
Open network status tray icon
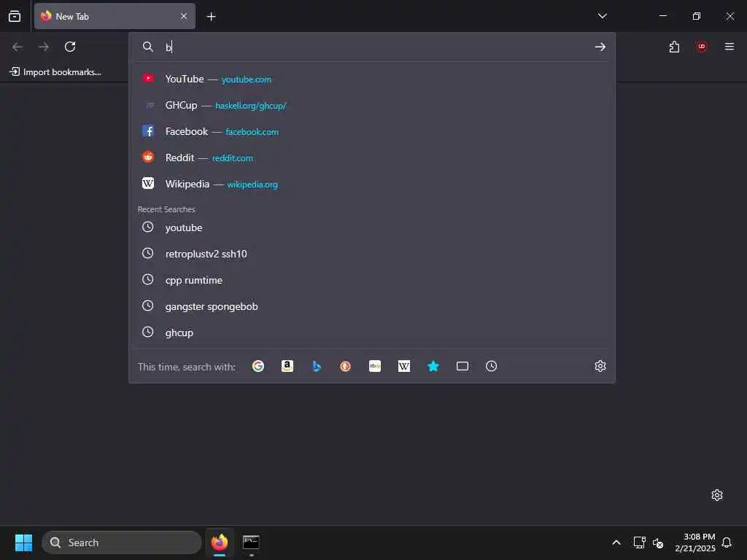pyautogui.click(x=639, y=542)
